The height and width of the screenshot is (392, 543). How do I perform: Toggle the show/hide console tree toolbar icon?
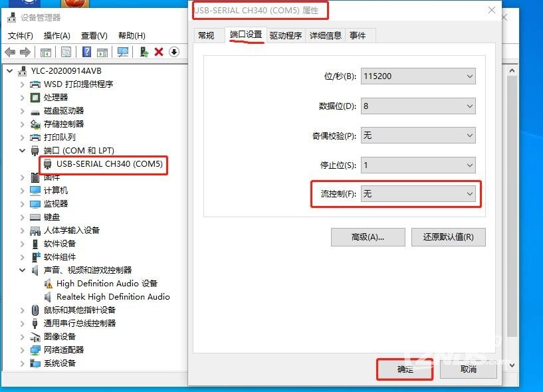coord(45,52)
